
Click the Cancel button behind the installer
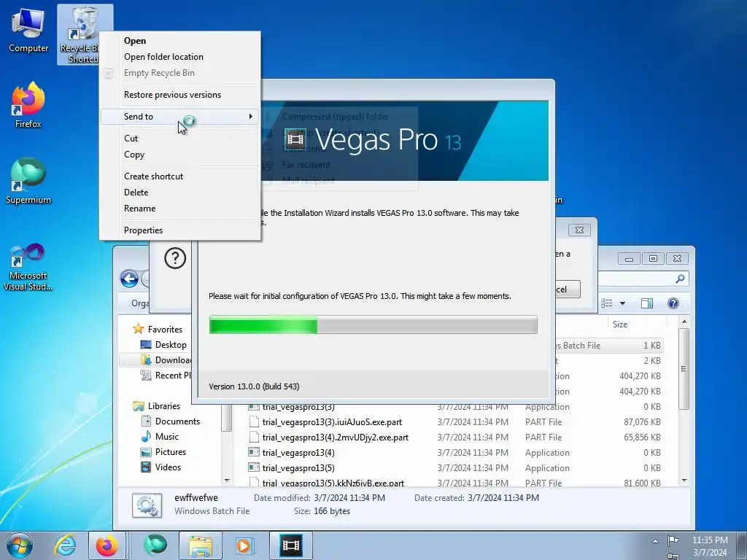(568, 289)
